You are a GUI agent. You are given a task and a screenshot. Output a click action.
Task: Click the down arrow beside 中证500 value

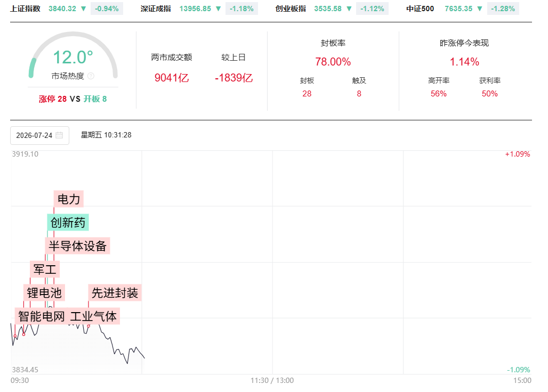pos(480,9)
